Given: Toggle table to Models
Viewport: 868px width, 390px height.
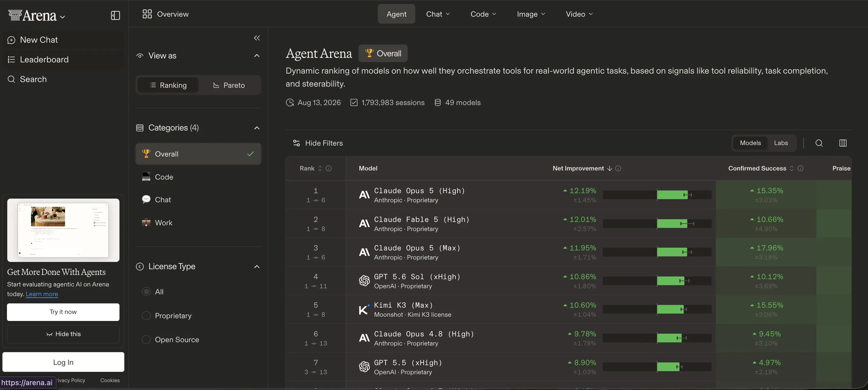Looking at the screenshot, I should pos(750,143).
